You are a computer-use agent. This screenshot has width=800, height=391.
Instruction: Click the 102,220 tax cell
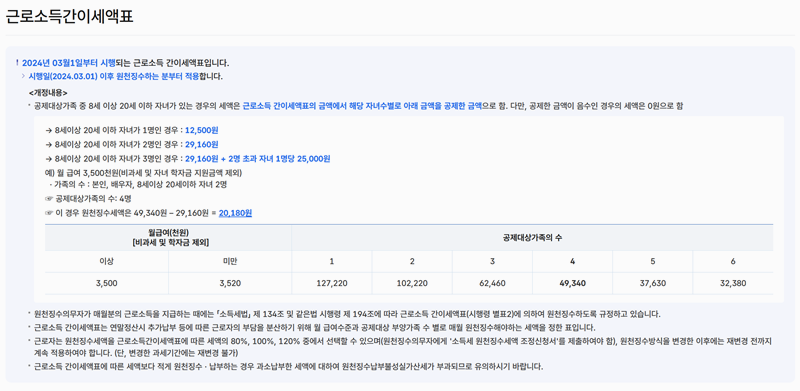tap(412, 283)
